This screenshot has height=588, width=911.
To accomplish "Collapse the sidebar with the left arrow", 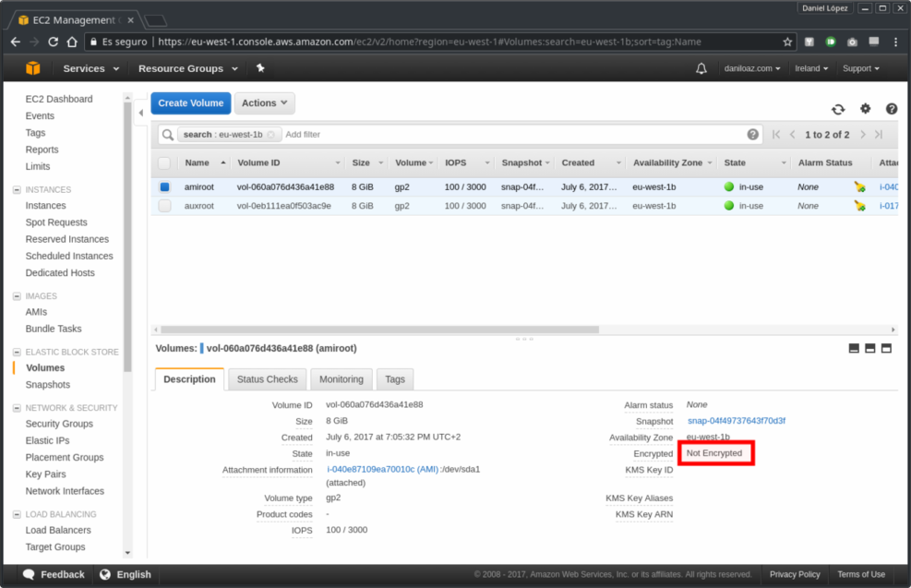I will click(x=140, y=113).
